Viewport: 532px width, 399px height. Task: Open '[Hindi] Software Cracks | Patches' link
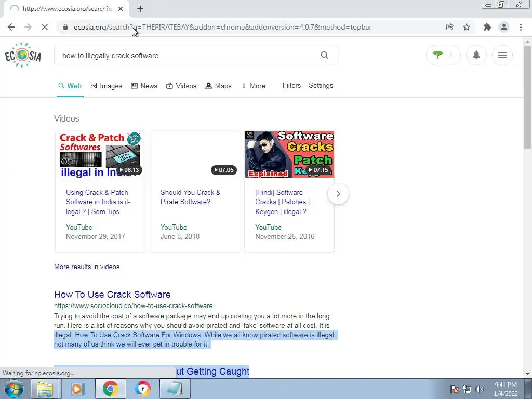click(282, 202)
